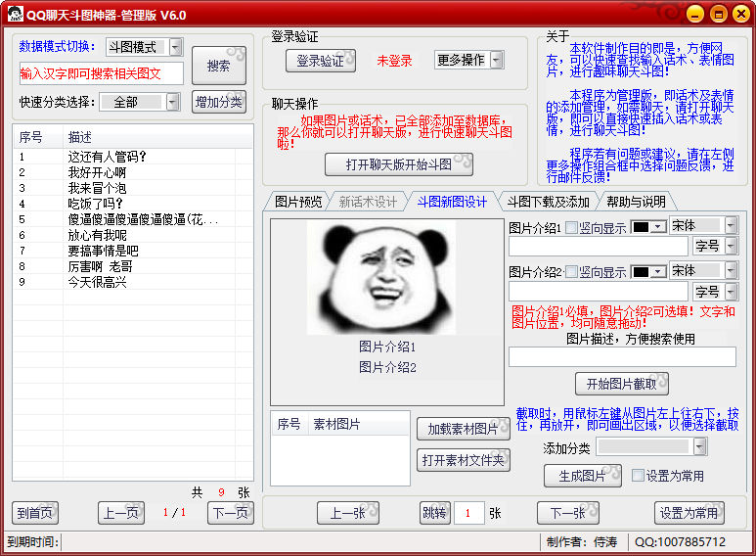Select list row 今天很高兴

[x=133, y=282]
